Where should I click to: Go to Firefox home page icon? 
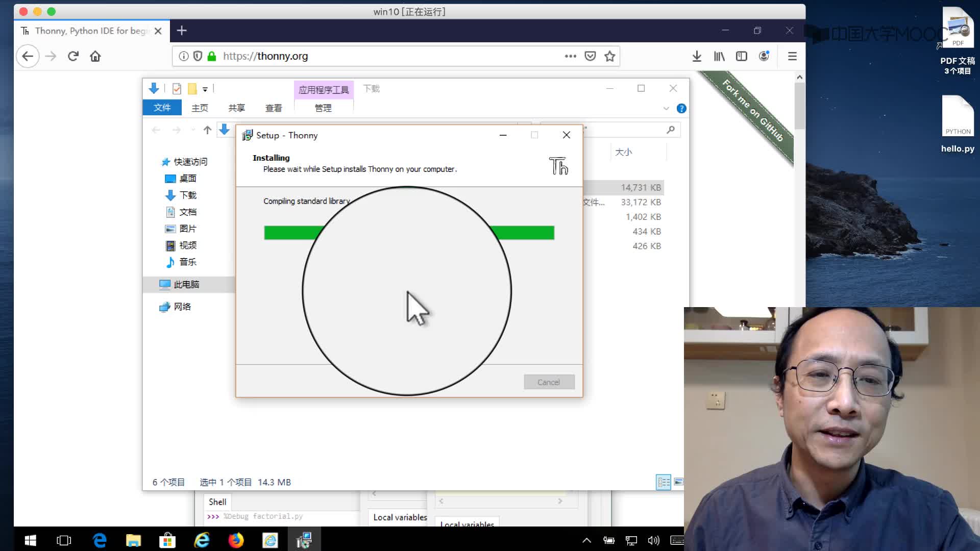[95, 56]
